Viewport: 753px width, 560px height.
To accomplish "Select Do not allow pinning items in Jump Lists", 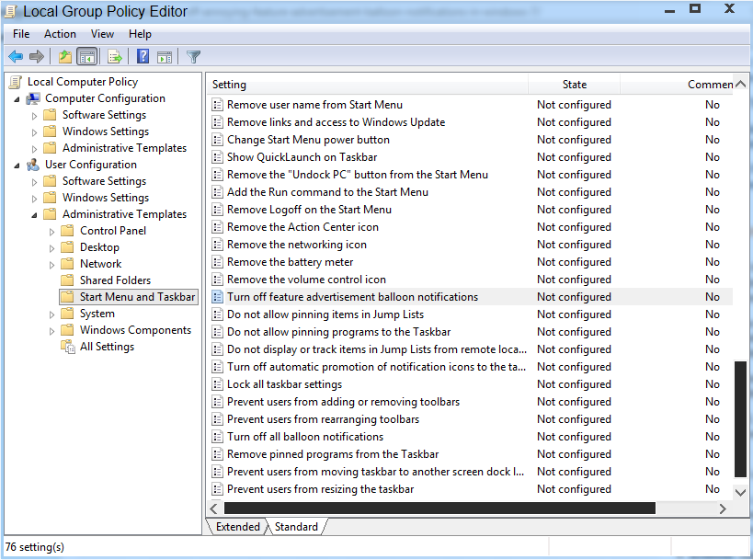I will pyautogui.click(x=325, y=314).
